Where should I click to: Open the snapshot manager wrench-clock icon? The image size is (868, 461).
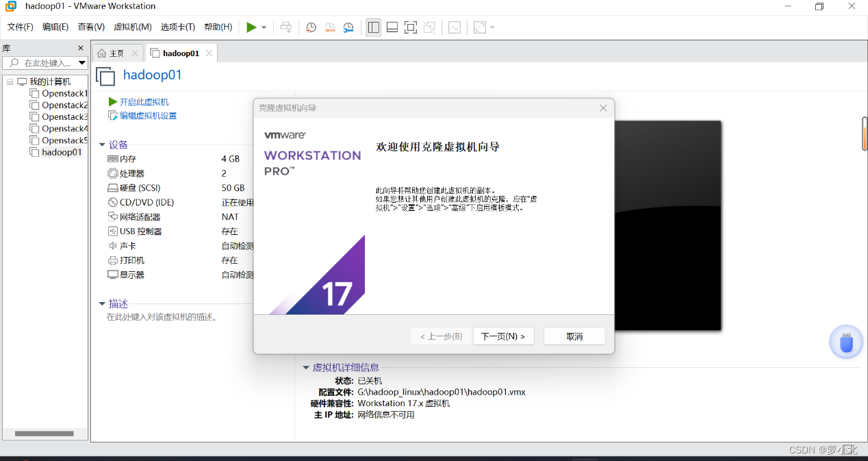click(x=349, y=27)
